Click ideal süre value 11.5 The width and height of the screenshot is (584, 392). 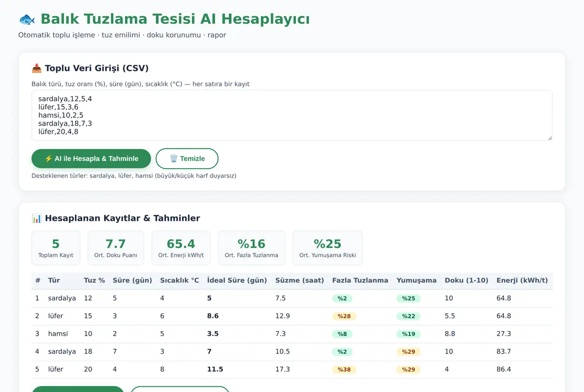click(215, 369)
